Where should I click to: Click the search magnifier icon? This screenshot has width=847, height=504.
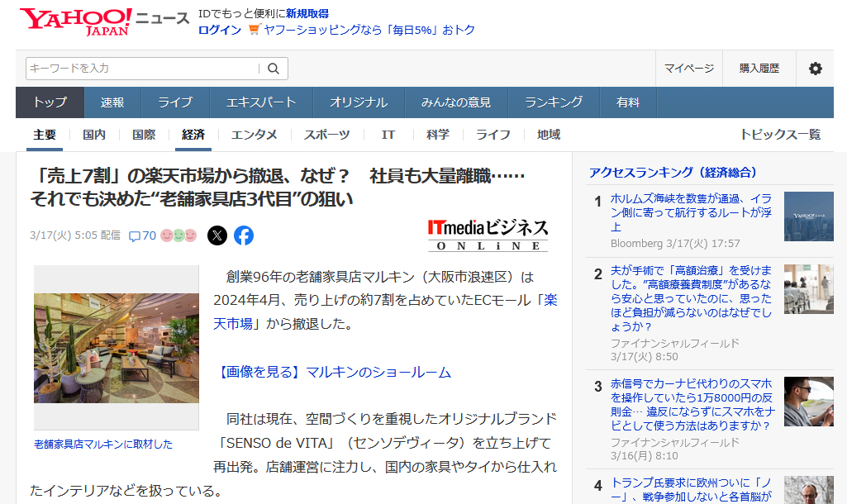273,69
